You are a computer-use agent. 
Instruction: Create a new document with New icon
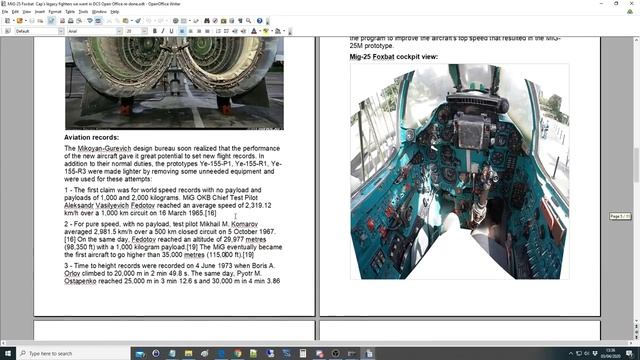point(7,20)
